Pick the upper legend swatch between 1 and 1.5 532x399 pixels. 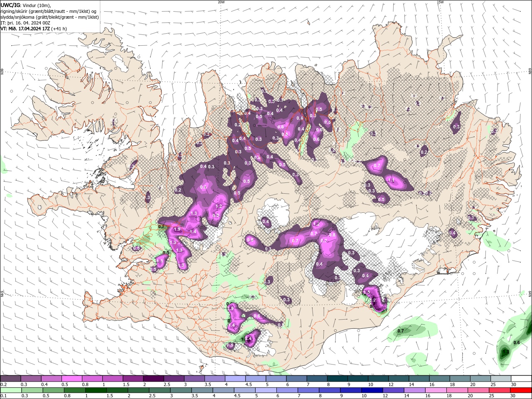tap(113, 379)
